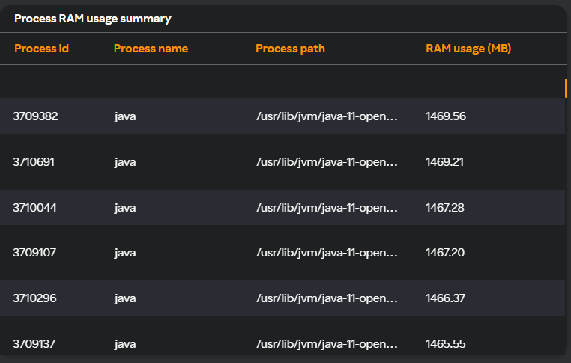Viewport: 571px width, 363px height.
Task: Click java name in row 3710296
Action: pos(125,299)
